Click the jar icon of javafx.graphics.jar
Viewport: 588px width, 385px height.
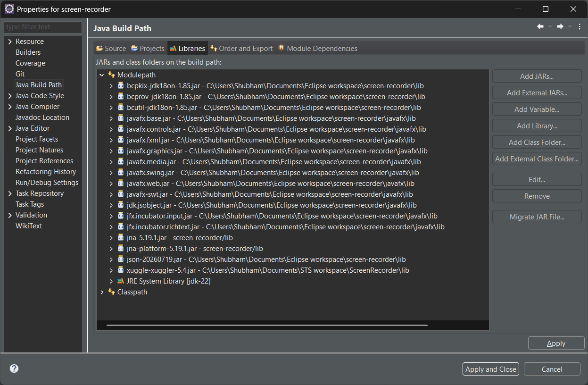121,151
